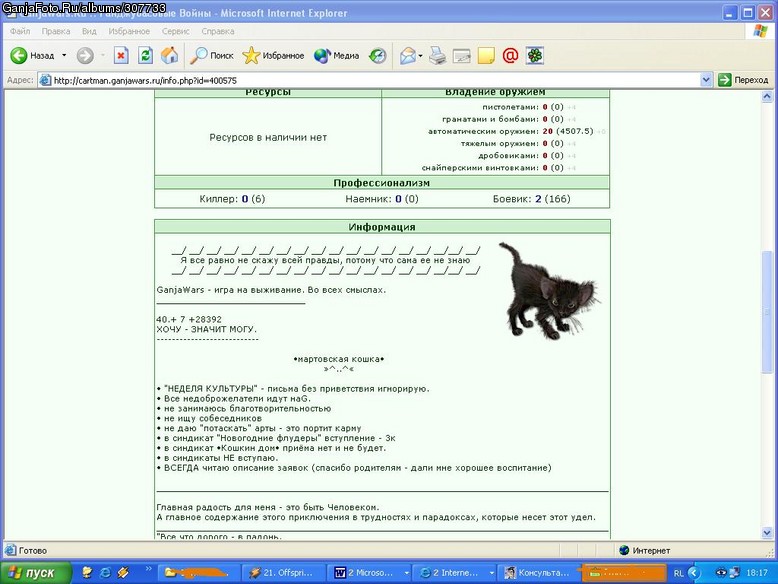The width and height of the screenshot is (778, 584).
Task: Expand the 2 Microso... group arrow
Action: click(406, 573)
